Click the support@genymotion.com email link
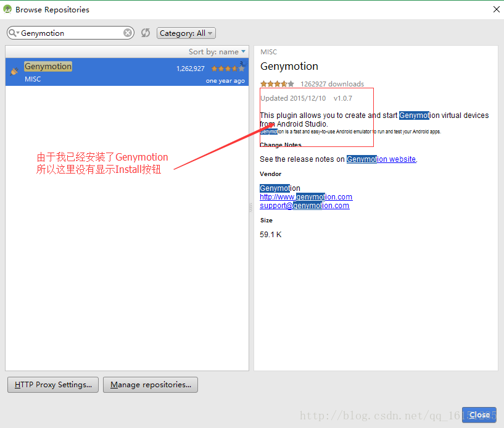This screenshot has width=504, height=428. coord(304,206)
